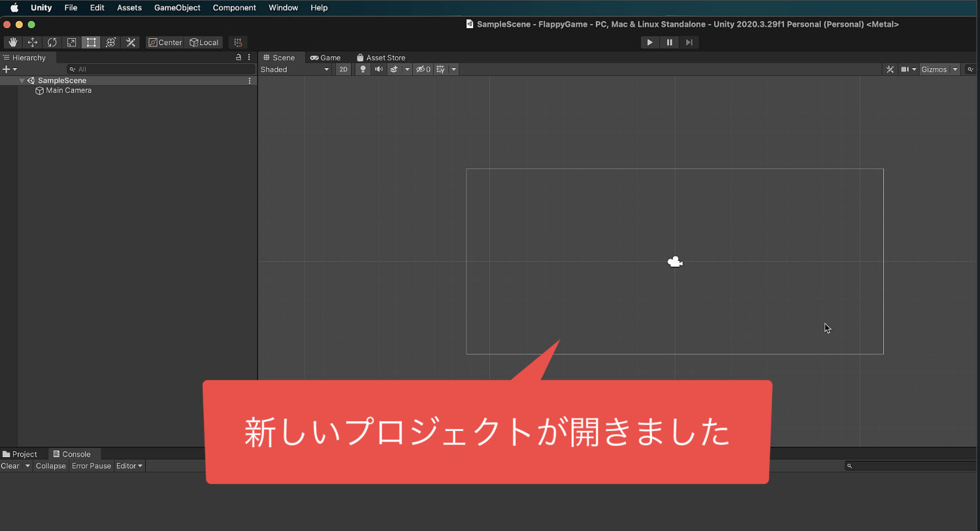Open the Window menu
980x531 pixels.
[x=284, y=8]
